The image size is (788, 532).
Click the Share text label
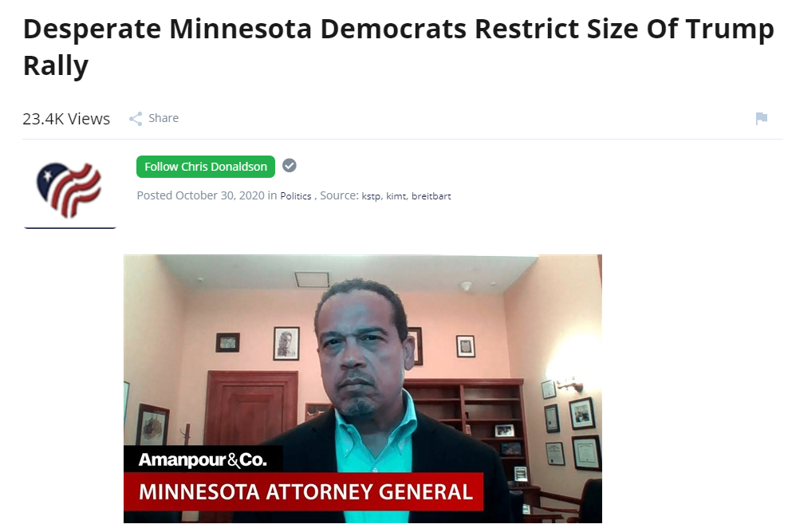click(164, 118)
